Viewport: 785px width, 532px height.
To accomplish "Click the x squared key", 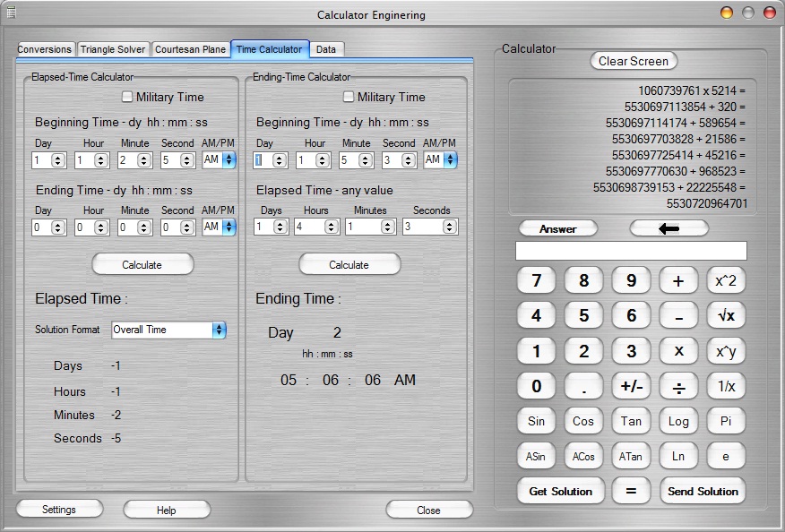I will [726, 281].
